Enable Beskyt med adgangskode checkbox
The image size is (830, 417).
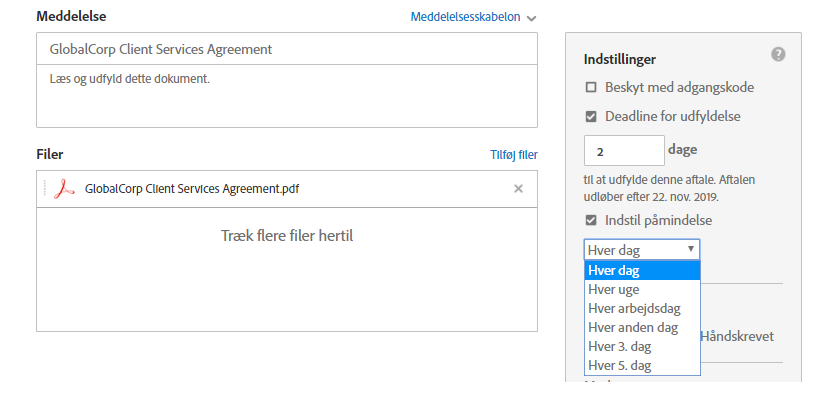pyautogui.click(x=591, y=87)
